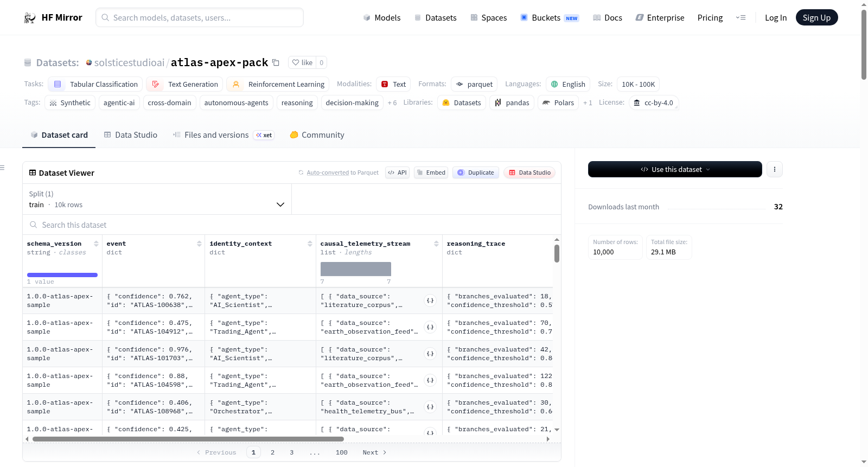
Task: Click the solsticestudioai avatar icon
Action: [89, 62]
